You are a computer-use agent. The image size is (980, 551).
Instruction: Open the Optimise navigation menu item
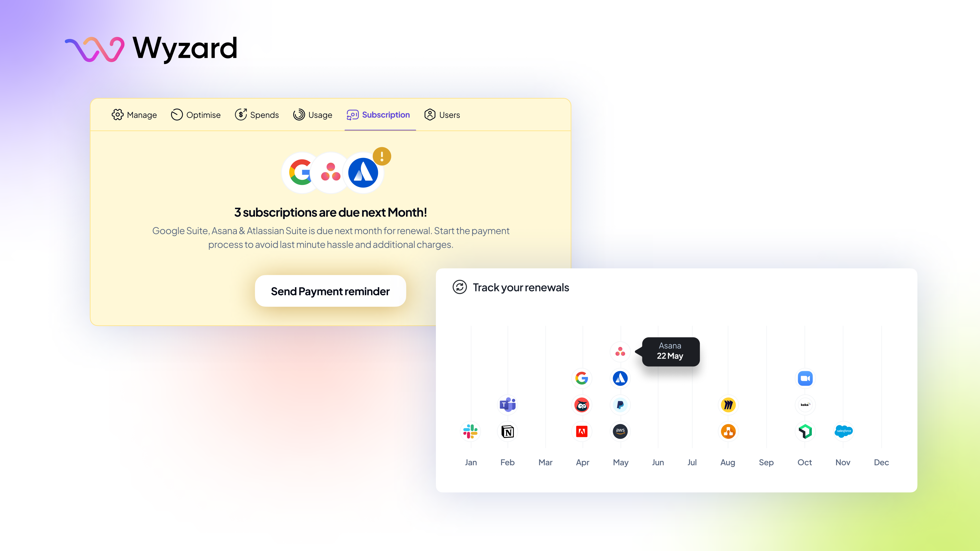(196, 114)
